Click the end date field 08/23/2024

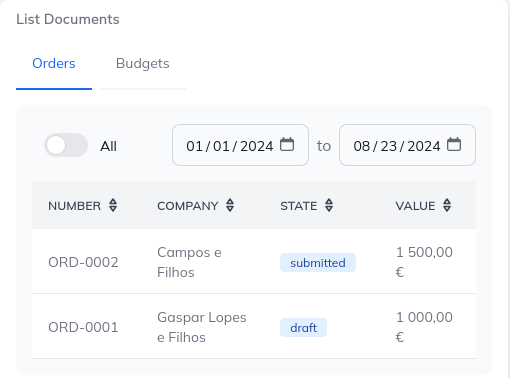click(407, 145)
